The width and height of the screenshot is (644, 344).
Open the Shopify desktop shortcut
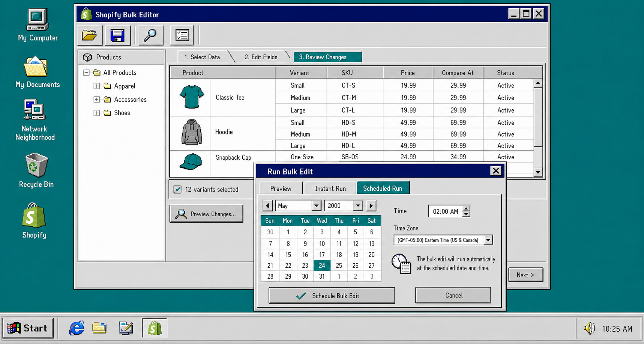34,220
